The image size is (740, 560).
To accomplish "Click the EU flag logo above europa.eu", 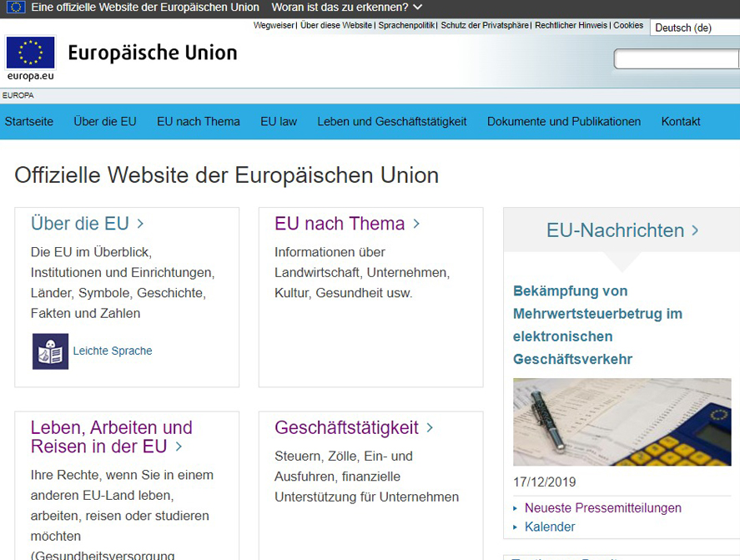I will (x=30, y=53).
